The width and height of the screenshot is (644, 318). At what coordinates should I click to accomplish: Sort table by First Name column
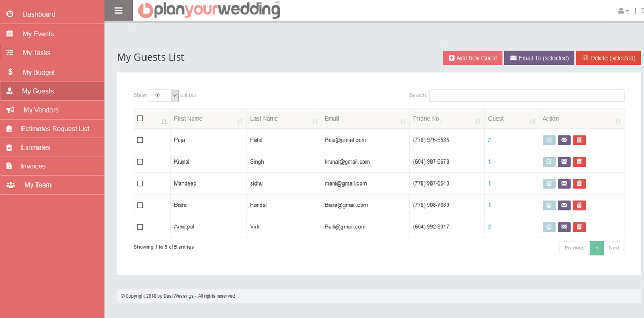pyautogui.click(x=208, y=119)
